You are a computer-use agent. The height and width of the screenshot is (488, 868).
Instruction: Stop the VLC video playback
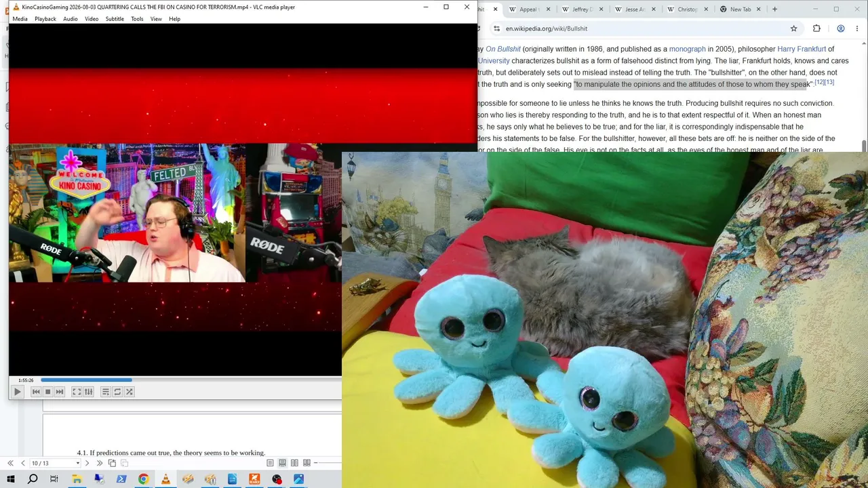tap(47, 392)
